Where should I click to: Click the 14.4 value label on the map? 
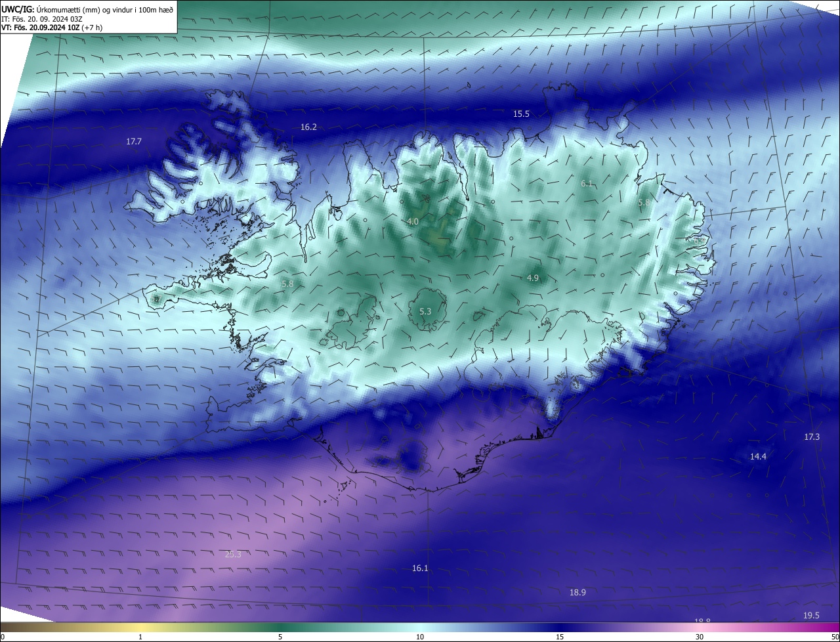point(758,456)
